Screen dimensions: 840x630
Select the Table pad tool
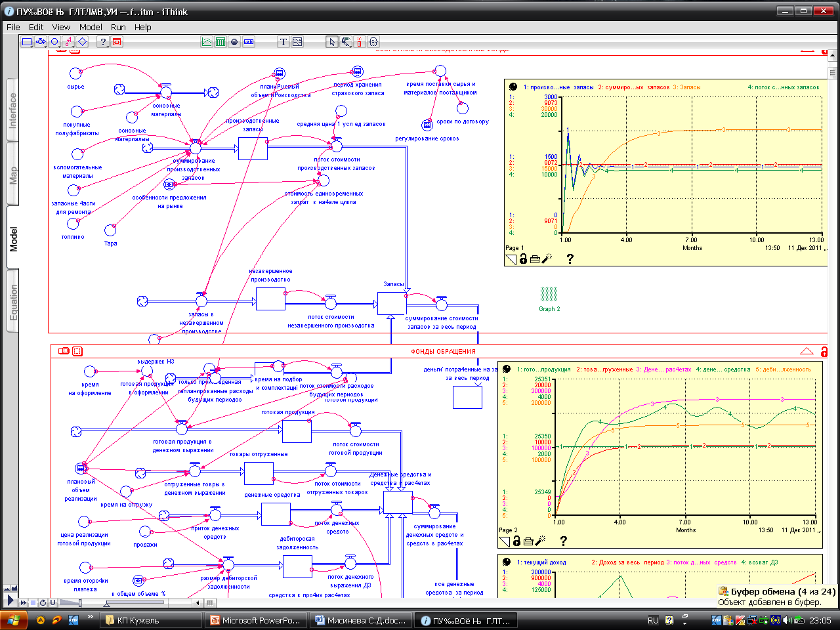coord(220,42)
